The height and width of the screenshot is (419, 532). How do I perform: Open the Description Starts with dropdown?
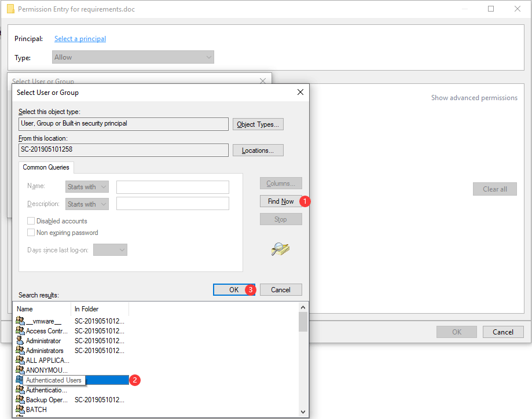click(x=87, y=204)
